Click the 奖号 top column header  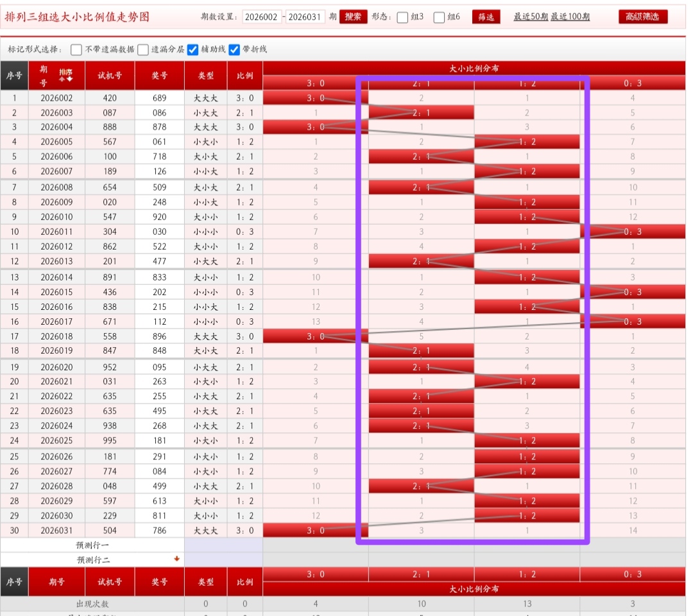(x=160, y=76)
